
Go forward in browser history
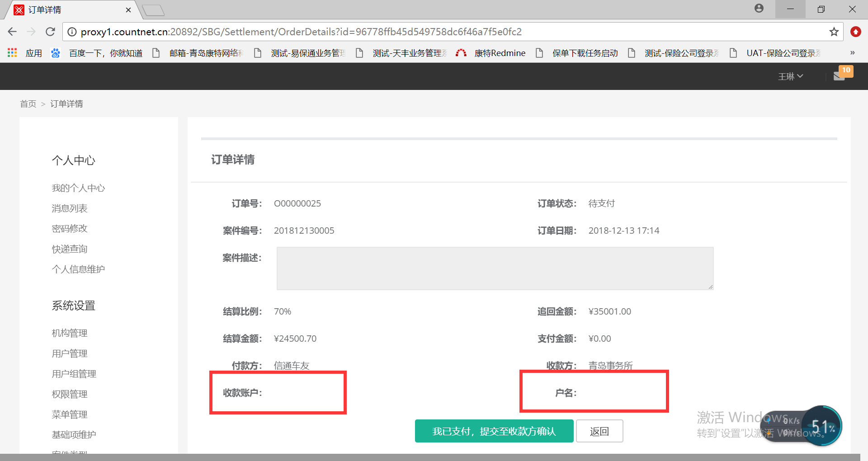31,32
